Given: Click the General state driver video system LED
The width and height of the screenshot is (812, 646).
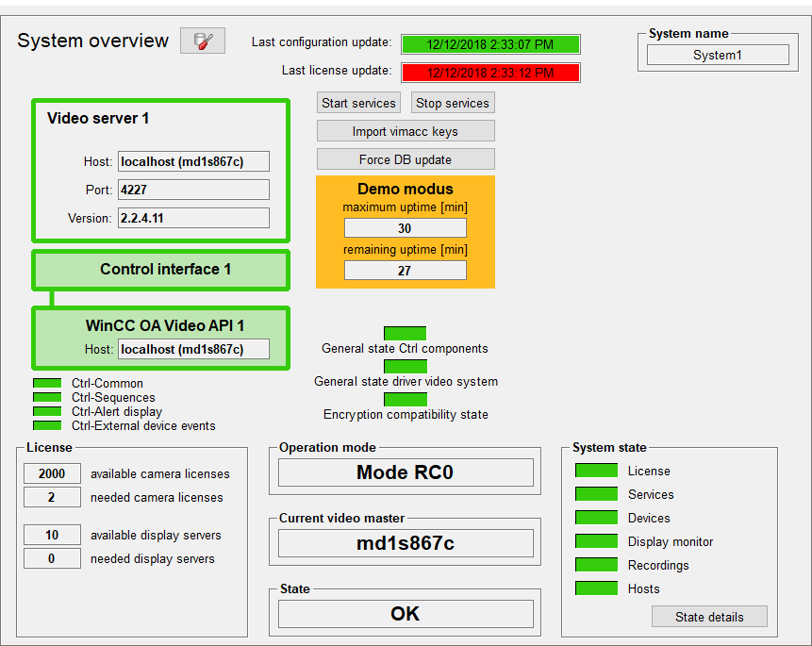Looking at the screenshot, I should [x=404, y=366].
